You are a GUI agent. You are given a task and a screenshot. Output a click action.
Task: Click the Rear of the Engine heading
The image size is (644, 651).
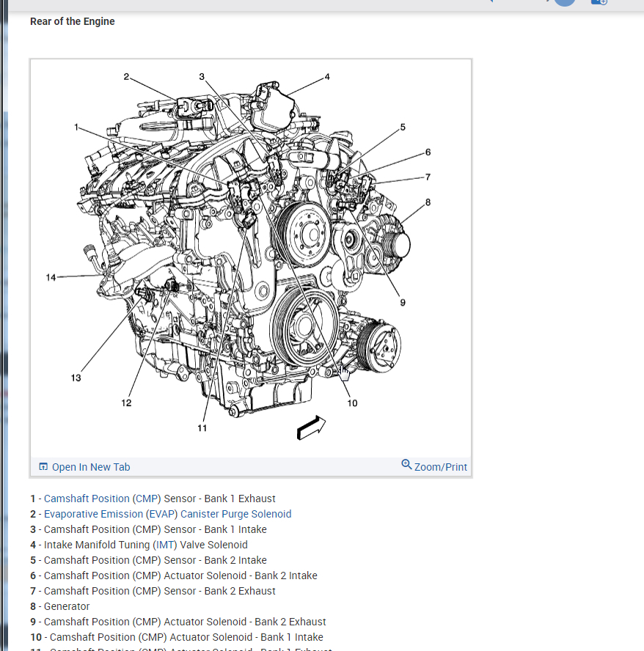(73, 21)
